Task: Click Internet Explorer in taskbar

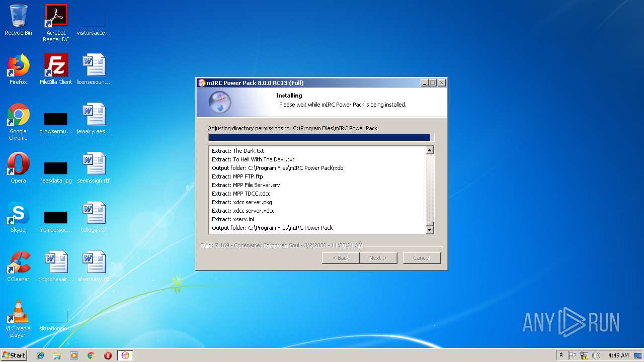Action: (40, 355)
